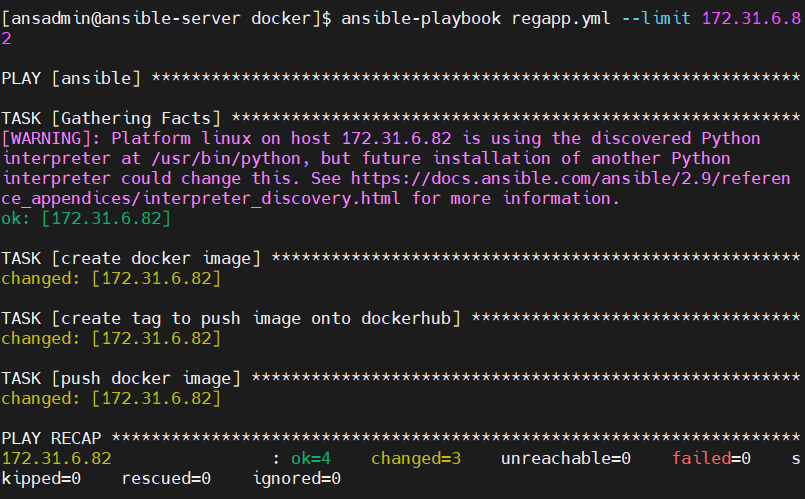Click failed=0 in the recap
This screenshot has height=499, width=805.
coord(712,458)
